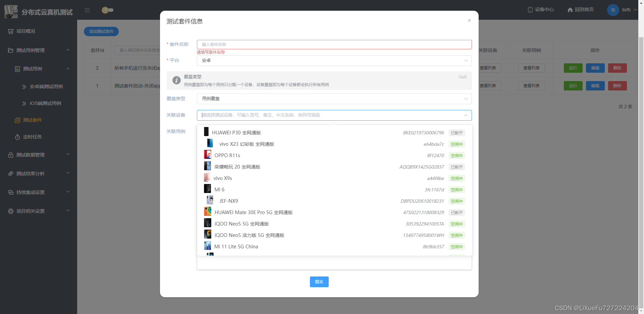Go to 回到首页 home link
Image resolution: width=644 pixels, height=314 pixels.
(x=581, y=10)
